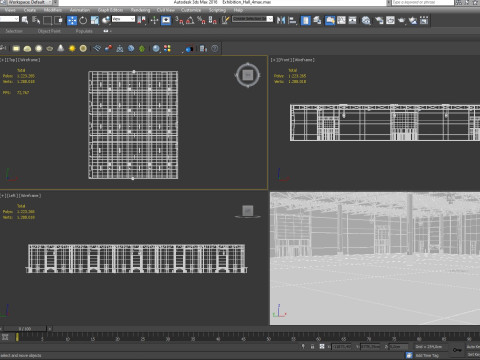Open the Curve Editor
This screenshot has width=480, height=360.
point(341,20)
